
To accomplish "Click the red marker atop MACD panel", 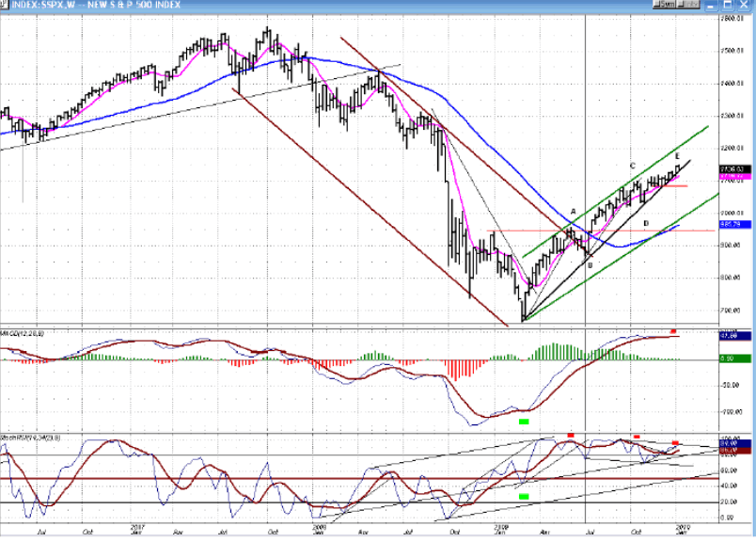I will (x=673, y=332).
